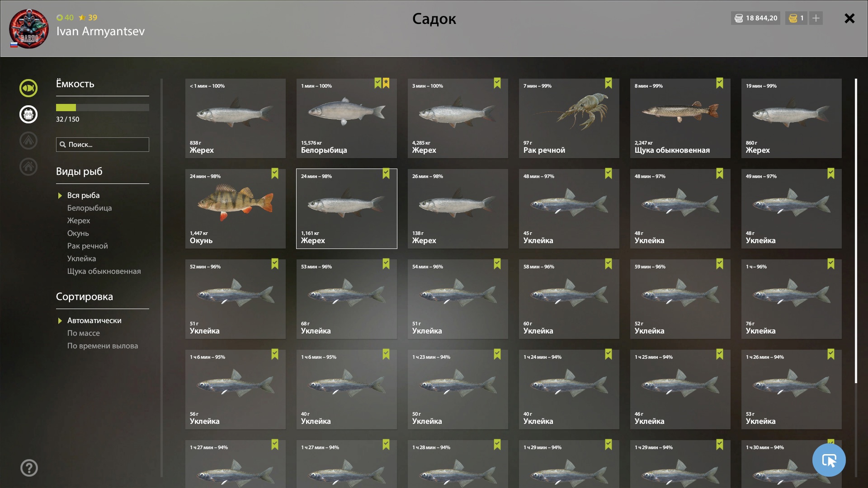Toggle the bookmark on Рак речной card

click(609, 83)
